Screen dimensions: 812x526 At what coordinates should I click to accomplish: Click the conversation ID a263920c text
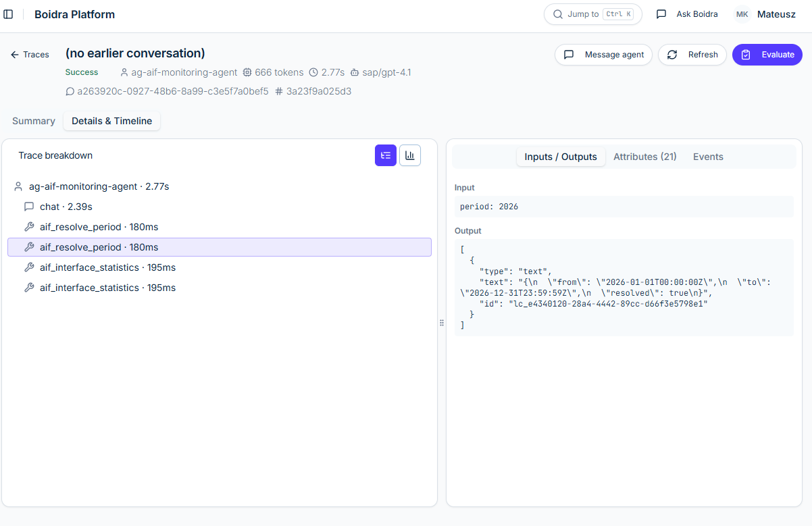[x=173, y=91]
